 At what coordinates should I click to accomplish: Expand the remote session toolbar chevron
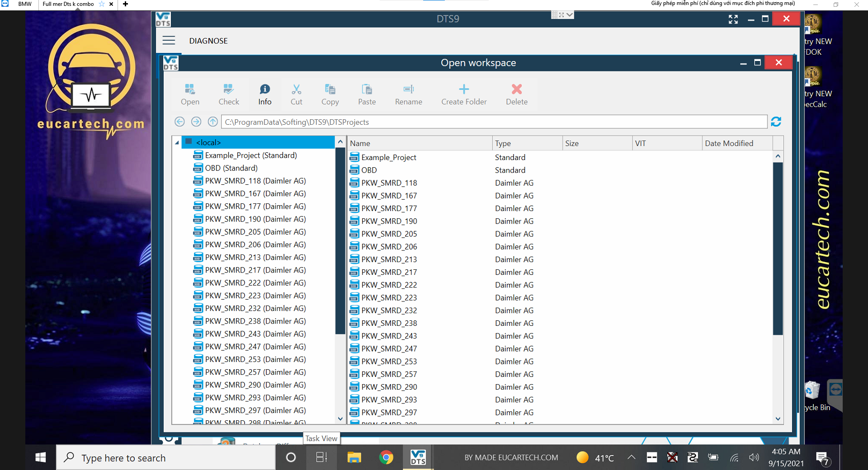coord(570,15)
